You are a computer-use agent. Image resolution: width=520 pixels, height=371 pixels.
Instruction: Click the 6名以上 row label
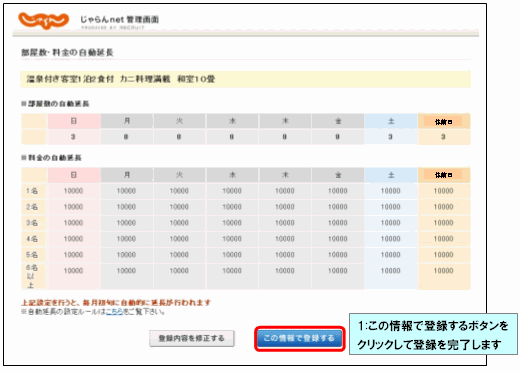(32, 276)
